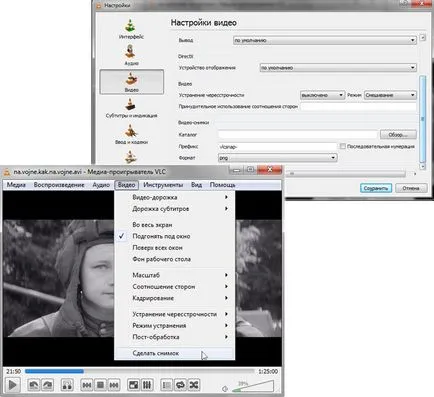Open the Воспроизведение menu
Screen dimensions: 434x397
pyautogui.click(x=59, y=185)
